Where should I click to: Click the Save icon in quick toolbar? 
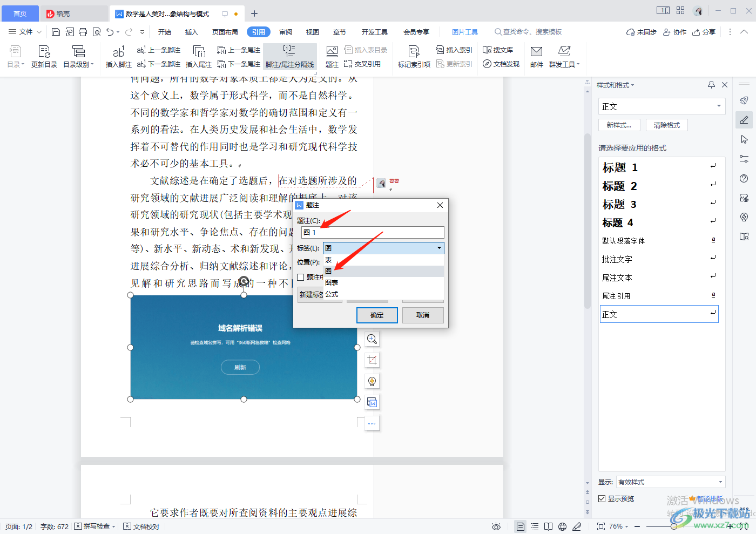pyautogui.click(x=56, y=32)
